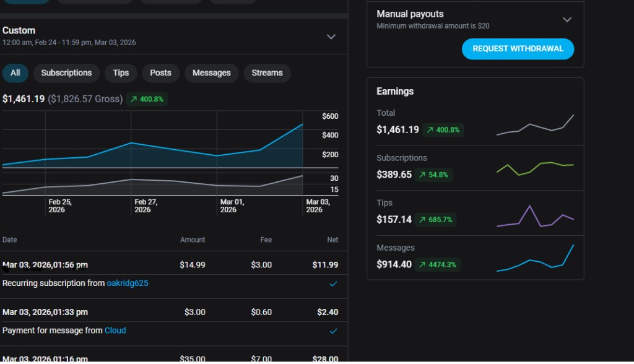This screenshot has height=364, width=634.
Task: Open the Cloud user profile link
Action: click(x=115, y=331)
